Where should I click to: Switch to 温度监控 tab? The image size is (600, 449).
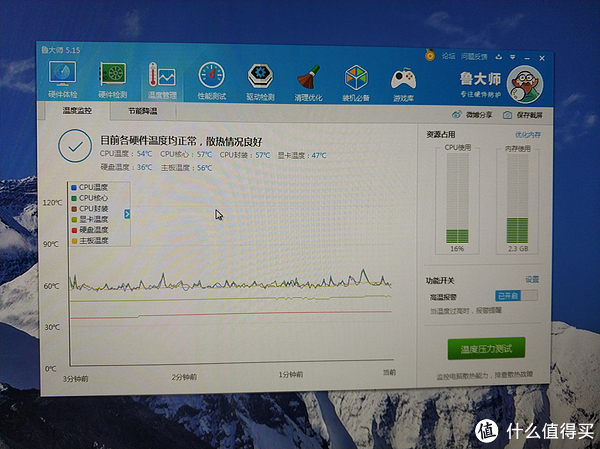(77, 111)
